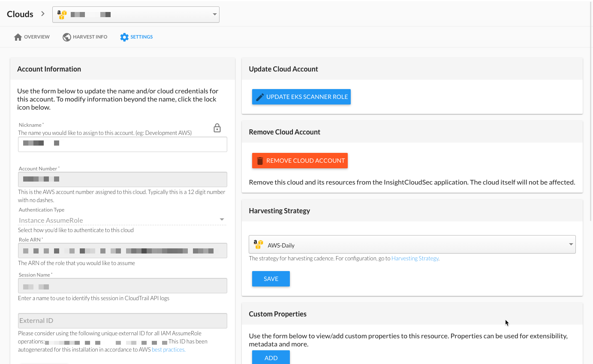This screenshot has width=593, height=364.
Task: Open the Harvesting Strategy link
Action: [415, 259]
